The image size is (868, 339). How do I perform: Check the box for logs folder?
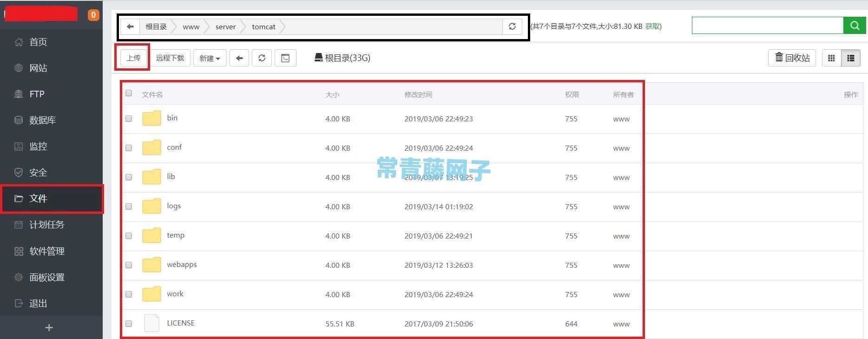pos(129,206)
